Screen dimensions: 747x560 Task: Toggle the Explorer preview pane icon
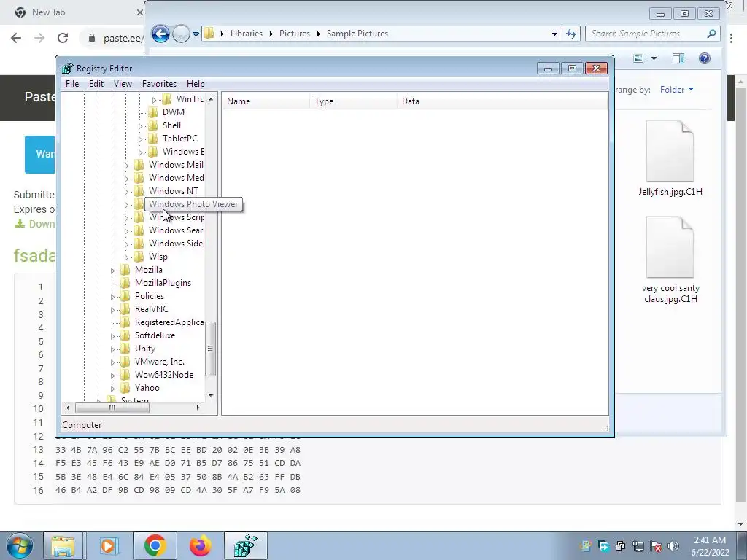coord(678,58)
